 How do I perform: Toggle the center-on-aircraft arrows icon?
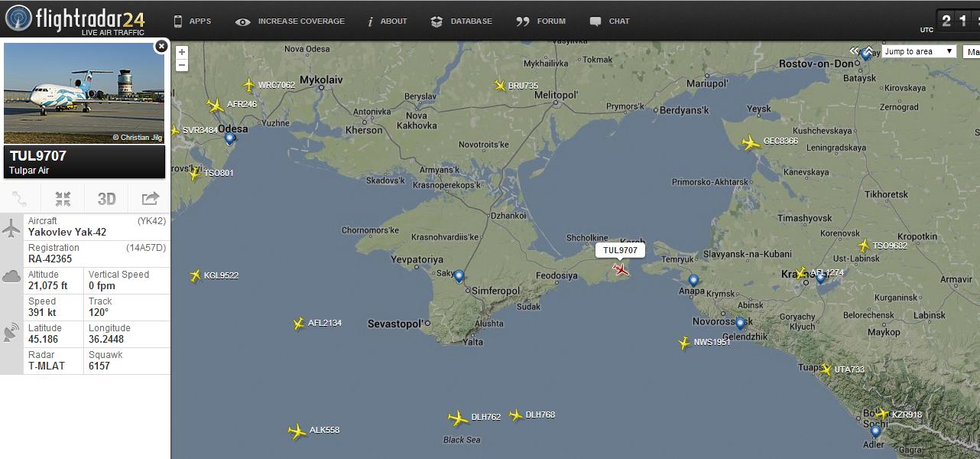[x=63, y=199]
